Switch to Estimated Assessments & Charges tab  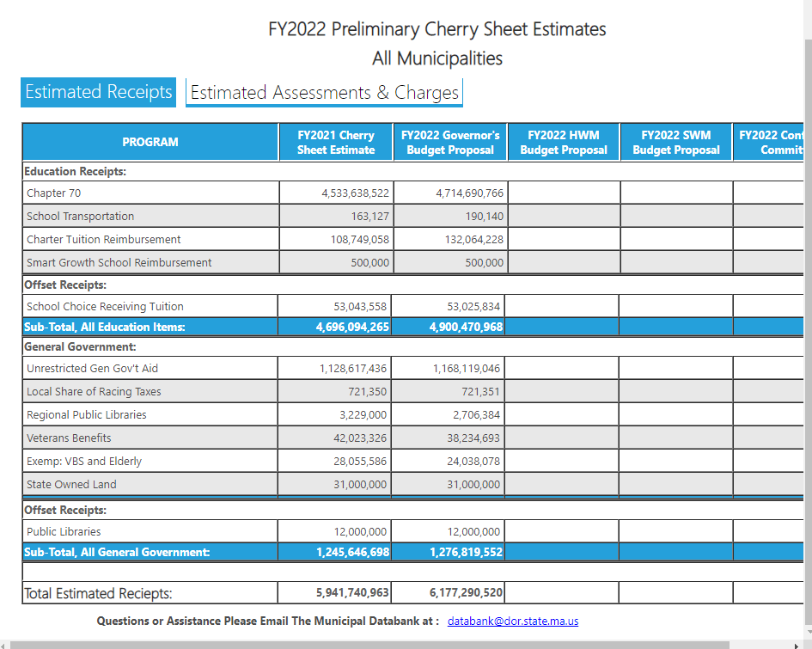tap(324, 93)
